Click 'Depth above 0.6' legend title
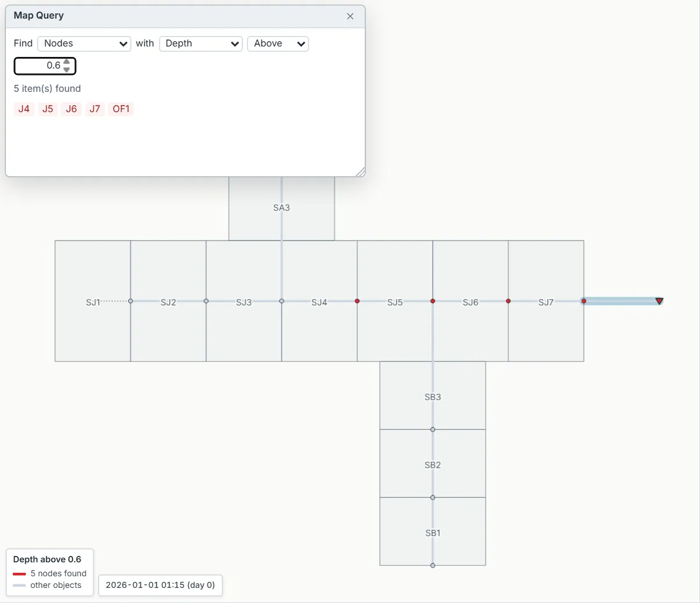Viewport: 700px width, 603px height. 47,559
